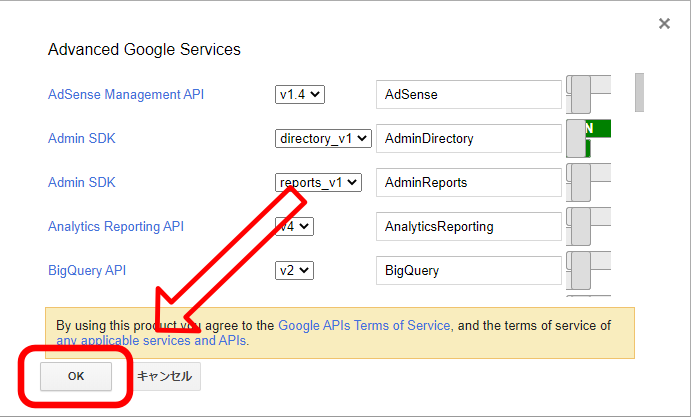Close the Advanced Google Services dialog
This screenshot has height=417, width=691.
coord(664,24)
